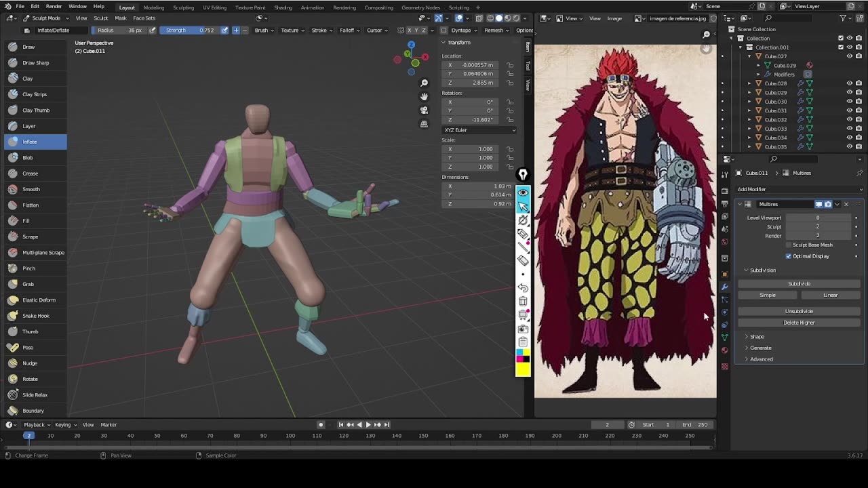
Task: Select the Layer brush
Action: click(35, 126)
